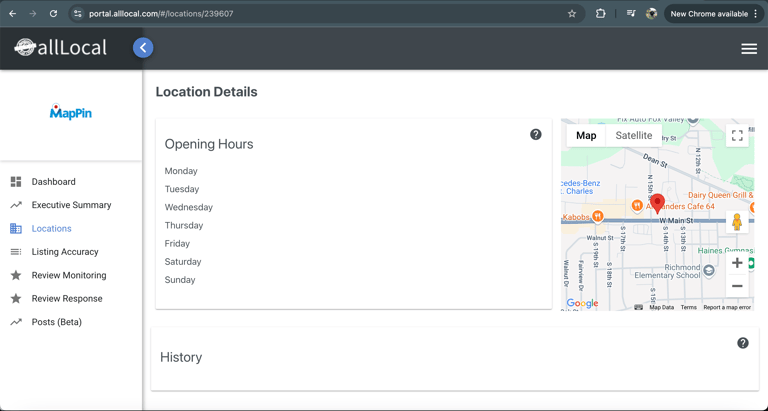Click Sunday in Opening Hours
Viewport: 768px width, 411px height.
pos(180,280)
